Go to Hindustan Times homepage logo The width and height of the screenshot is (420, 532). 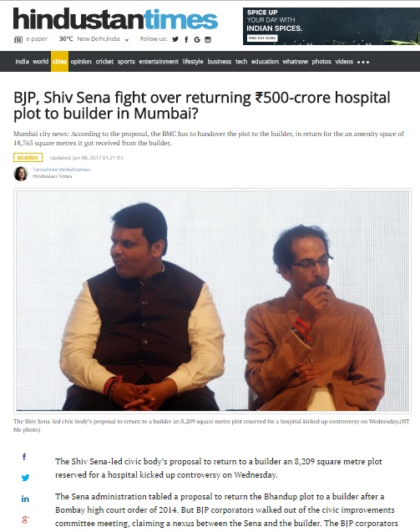(115, 19)
